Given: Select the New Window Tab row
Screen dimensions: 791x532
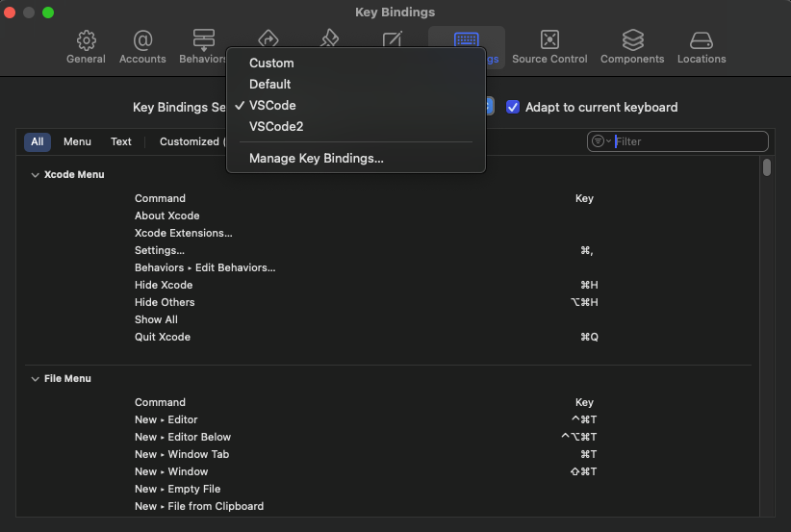Looking at the screenshot, I should [388, 454].
